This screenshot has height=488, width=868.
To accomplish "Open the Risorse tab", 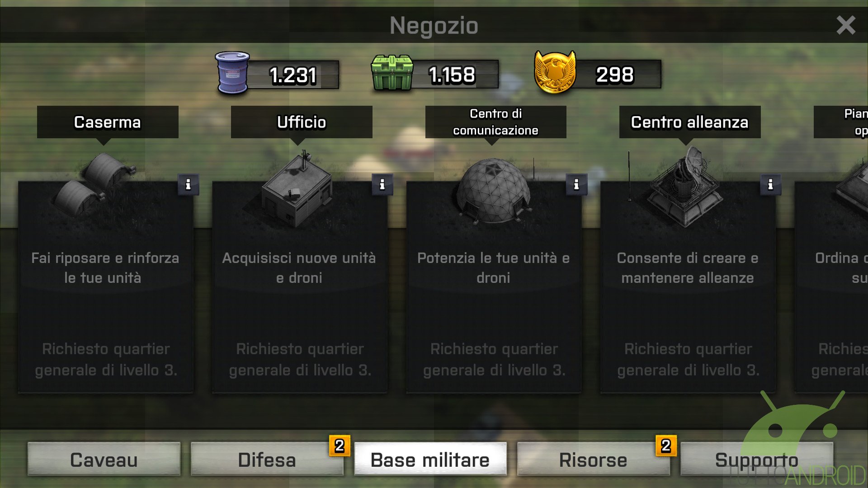I will pyautogui.click(x=593, y=459).
